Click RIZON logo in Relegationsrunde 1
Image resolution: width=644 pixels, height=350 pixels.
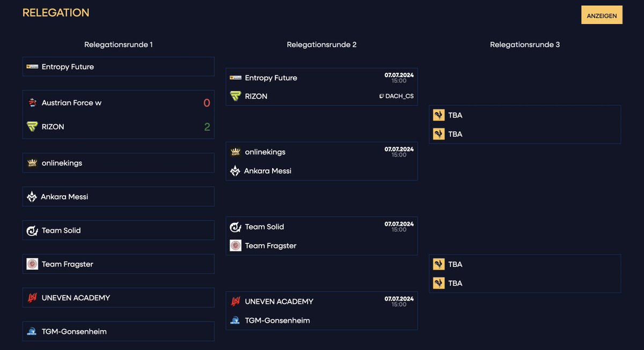(32, 126)
